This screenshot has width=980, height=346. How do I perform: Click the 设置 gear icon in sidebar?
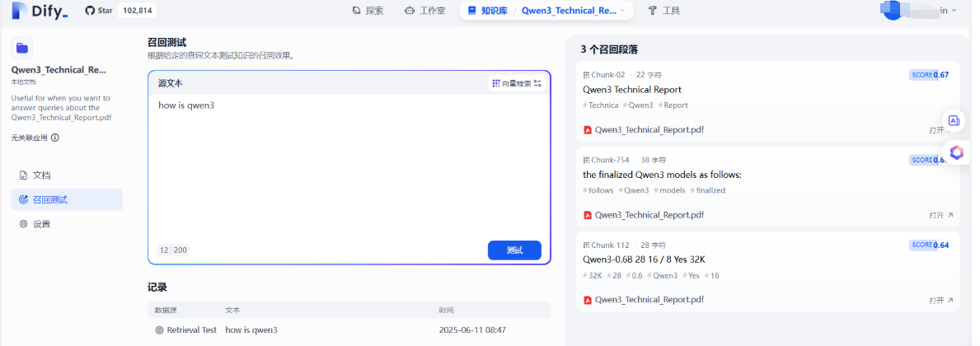pyautogui.click(x=24, y=224)
